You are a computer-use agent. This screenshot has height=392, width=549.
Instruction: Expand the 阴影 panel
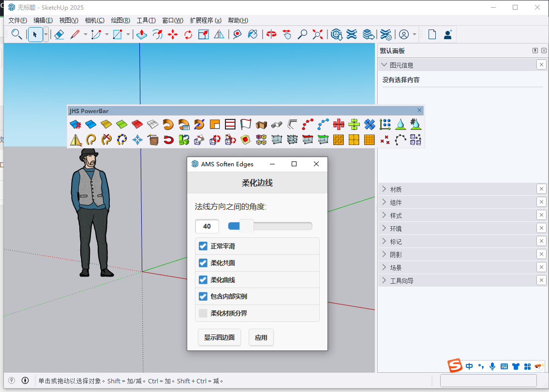(x=384, y=254)
